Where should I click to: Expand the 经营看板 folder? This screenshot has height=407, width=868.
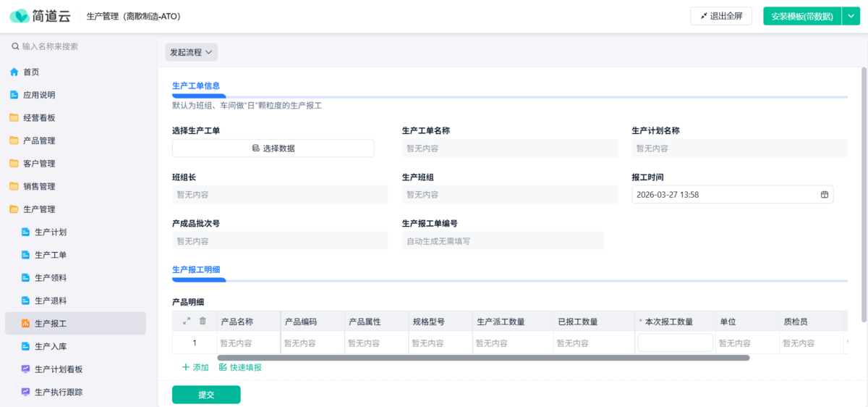point(75,117)
